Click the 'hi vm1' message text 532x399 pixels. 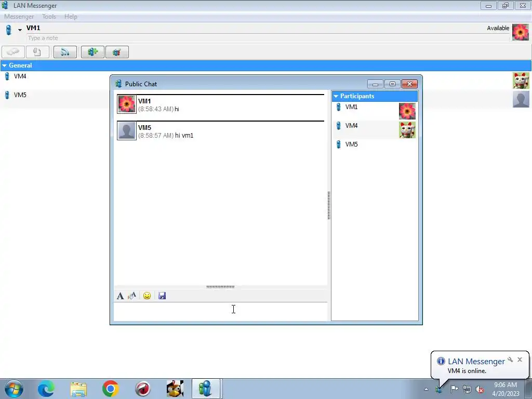(x=184, y=136)
